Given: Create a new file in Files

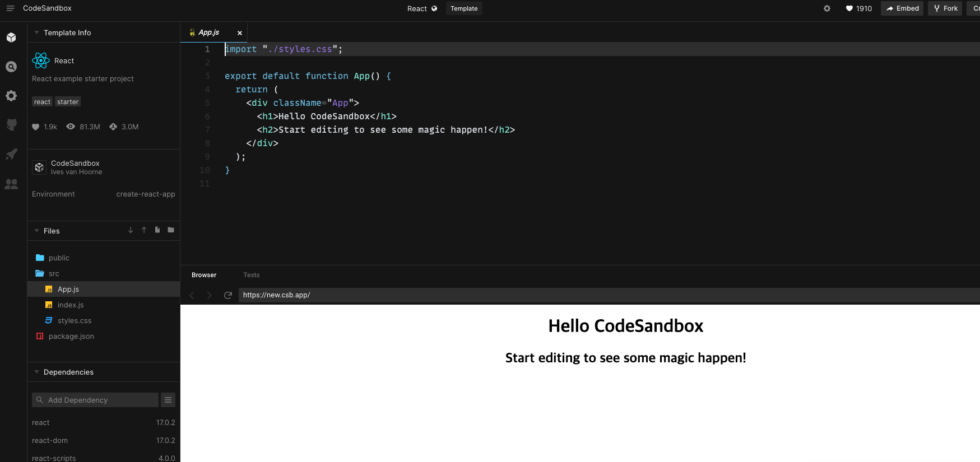Looking at the screenshot, I should 157,230.
